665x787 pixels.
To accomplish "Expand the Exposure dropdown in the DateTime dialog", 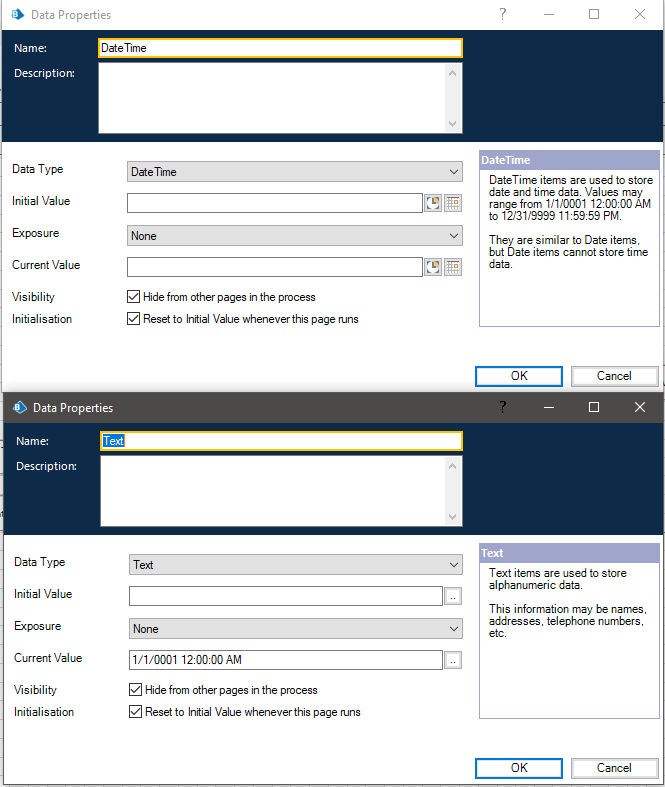I will pos(295,236).
